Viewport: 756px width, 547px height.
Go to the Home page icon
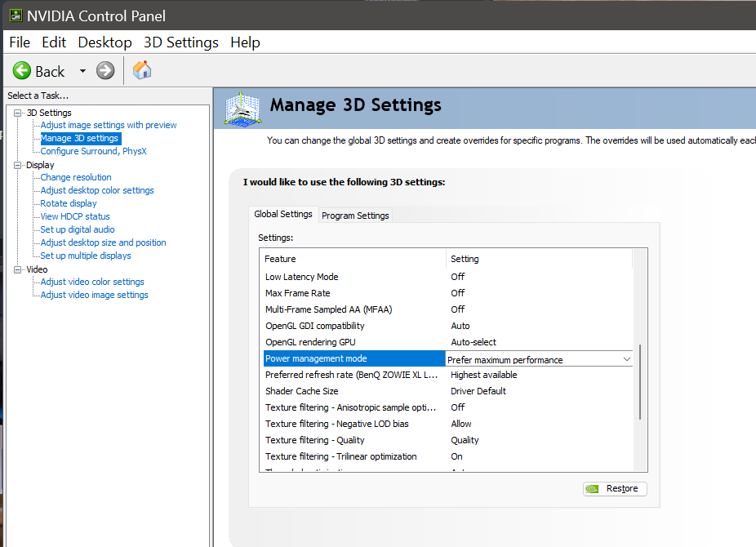[x=142, y=70]
